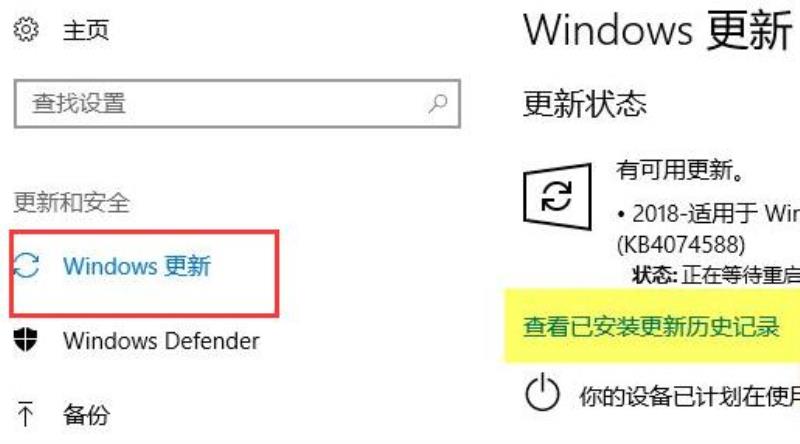Open the 备份 settings section

click(x=86, y=414)
